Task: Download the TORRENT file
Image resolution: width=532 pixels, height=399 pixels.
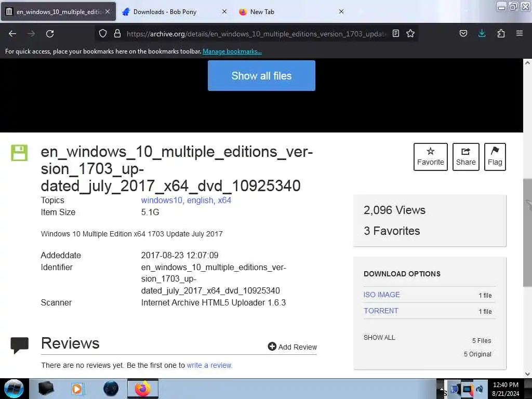Action: 381,311
